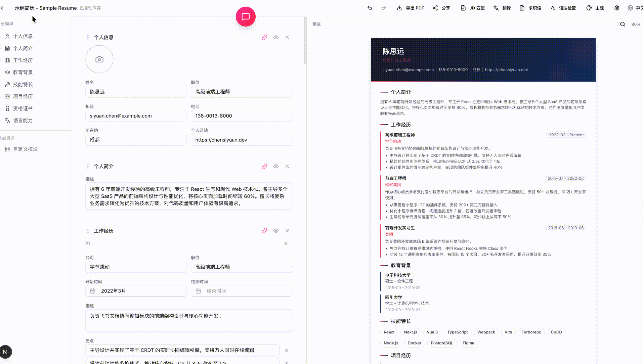Click the 分享 share icon
The height and width of the screenshot is (364, 643).
coord(441,8)
